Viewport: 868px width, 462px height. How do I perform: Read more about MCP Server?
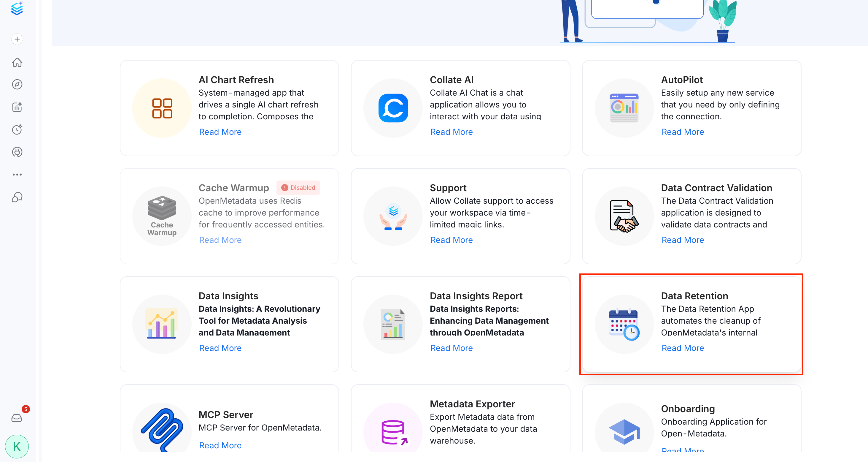tap(220, 445)
